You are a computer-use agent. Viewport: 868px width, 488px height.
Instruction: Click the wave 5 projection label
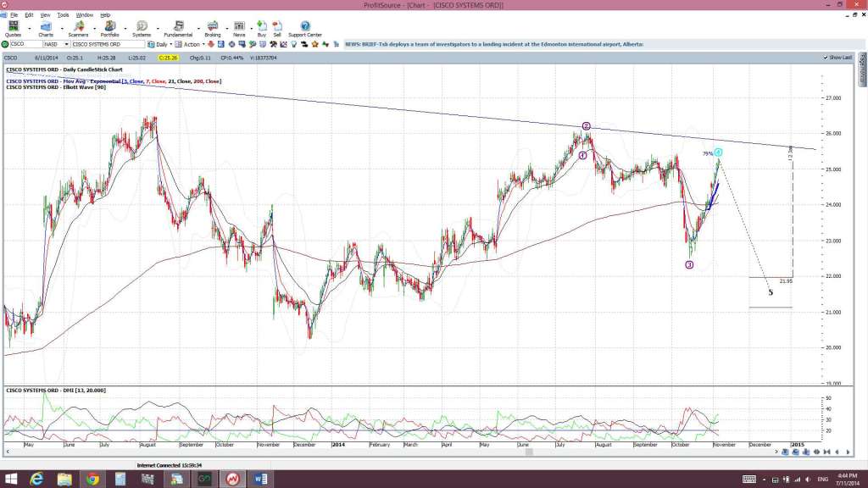771,292
